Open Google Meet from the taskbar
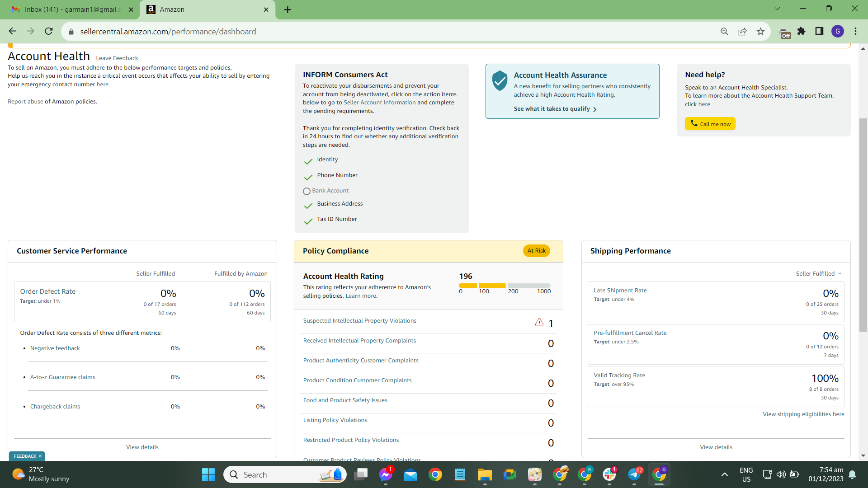Screen dimensions: 868x488 tap(510, 474)
